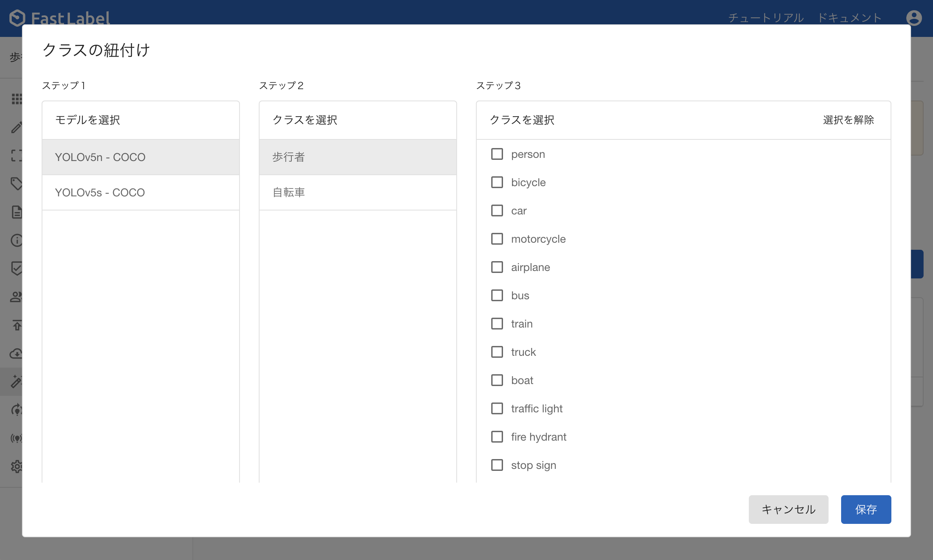Viewport: 933px width, 560px height.
Task: Click the FastLabel logo
Action: [60, 18]
